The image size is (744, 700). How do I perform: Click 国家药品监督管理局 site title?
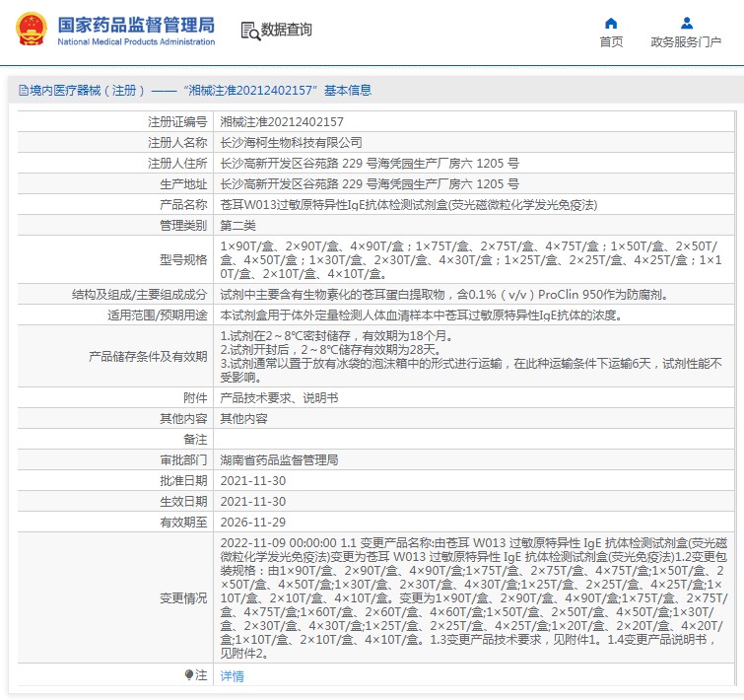tap(136, 25)
